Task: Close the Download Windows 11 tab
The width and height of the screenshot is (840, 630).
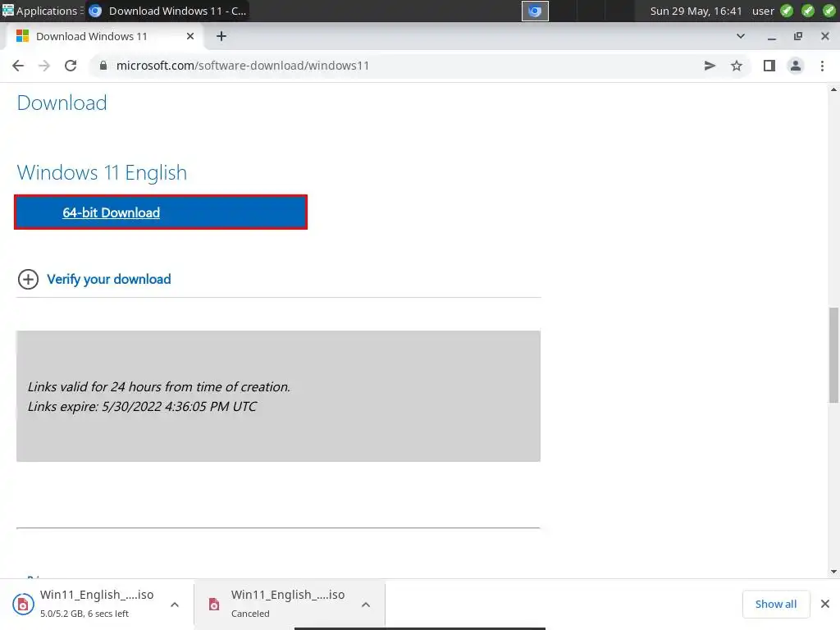Action: [x=190, y=36]
